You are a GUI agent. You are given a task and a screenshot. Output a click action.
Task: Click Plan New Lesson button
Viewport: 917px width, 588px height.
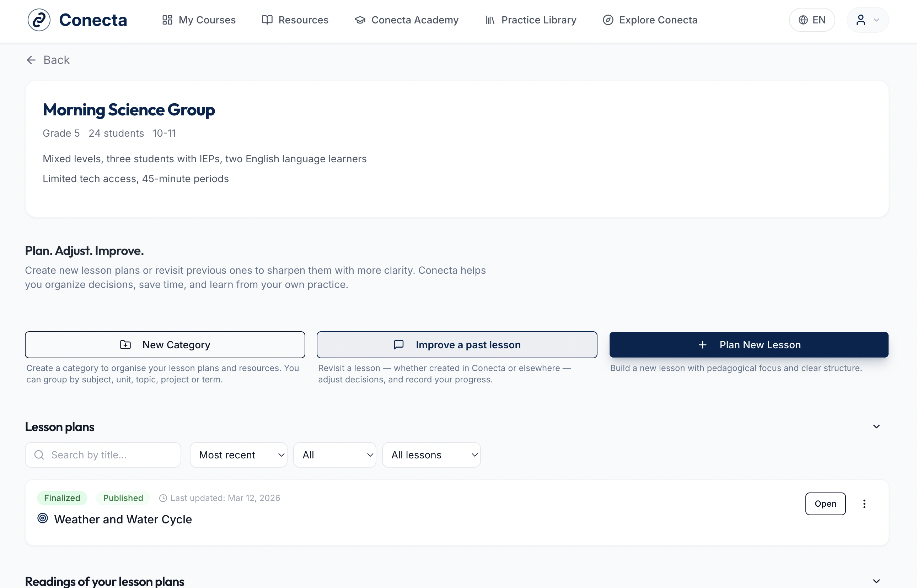coord(749,345)
